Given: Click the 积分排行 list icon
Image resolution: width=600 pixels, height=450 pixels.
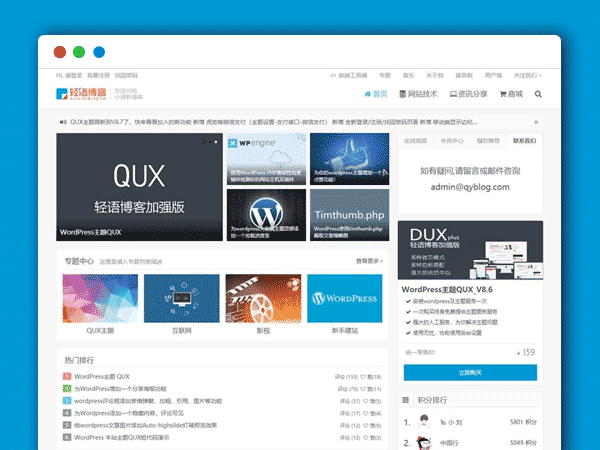Looking at the screenshot, I should [406, 400].
